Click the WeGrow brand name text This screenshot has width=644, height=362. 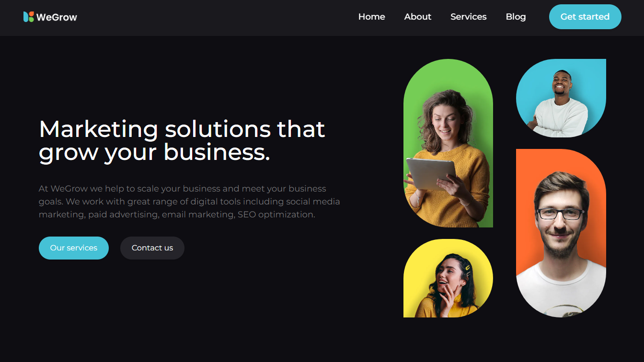(57, 17)
